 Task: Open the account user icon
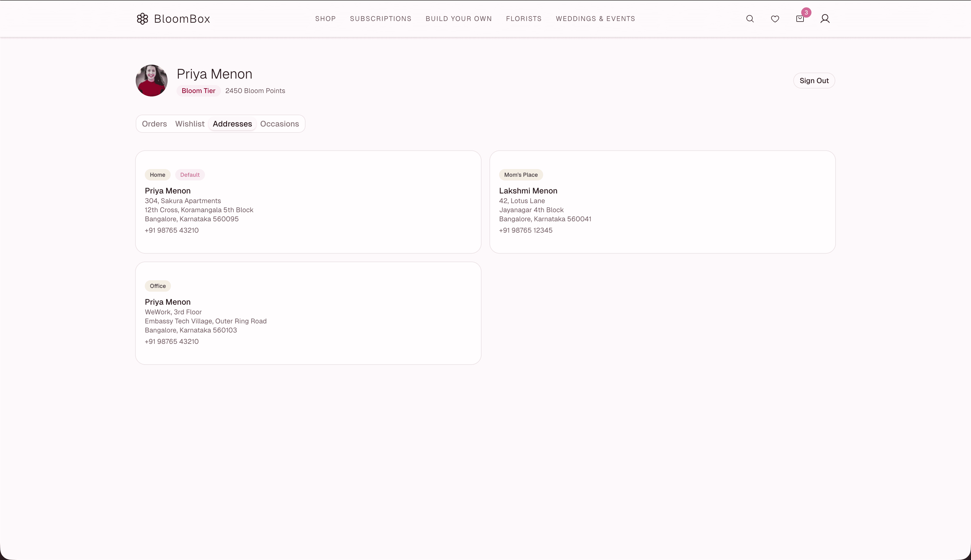tap(825, 18)
